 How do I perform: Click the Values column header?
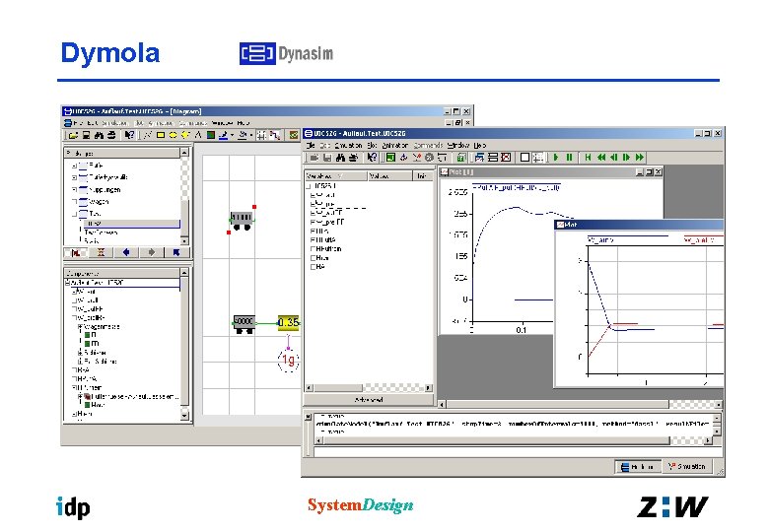point(389,176)
